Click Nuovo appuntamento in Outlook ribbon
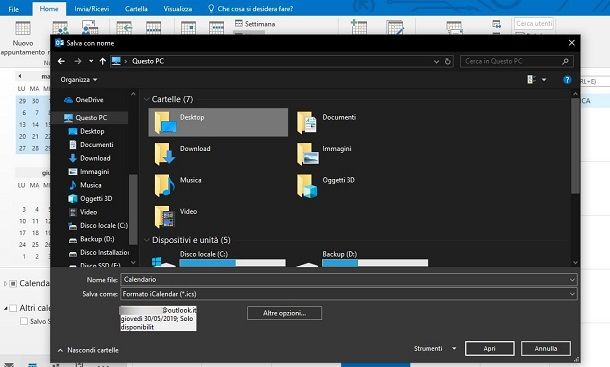Screen dimensions: 610x367 coord(23,39)
